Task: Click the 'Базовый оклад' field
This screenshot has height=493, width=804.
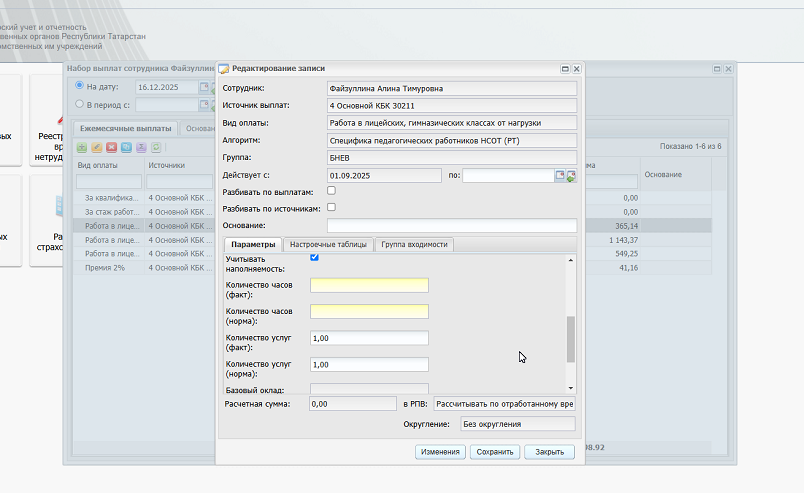Action: tap(369, 389)
